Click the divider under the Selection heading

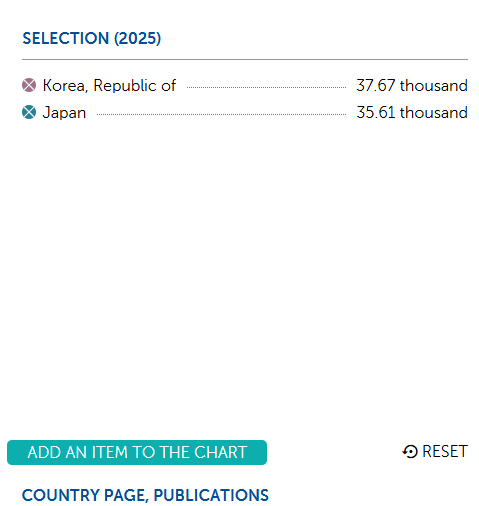point(245,59)
